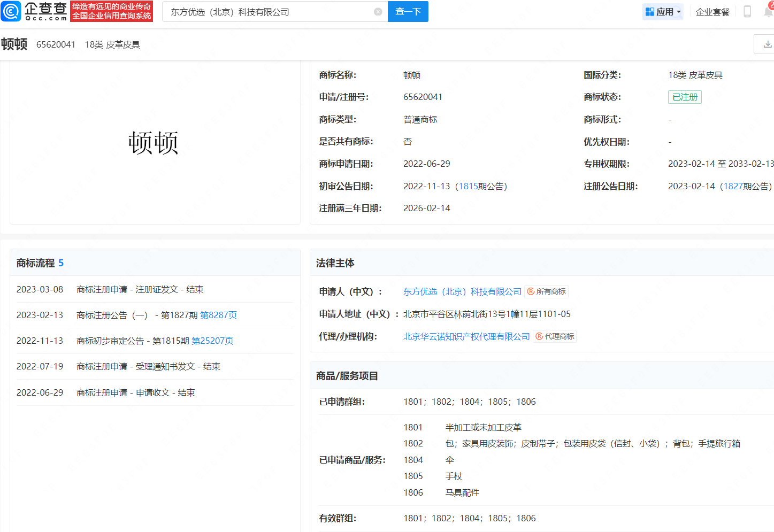The image size is (774, 532).
Task: Open the 第25207页 page link
Action: tap(212, 341)
